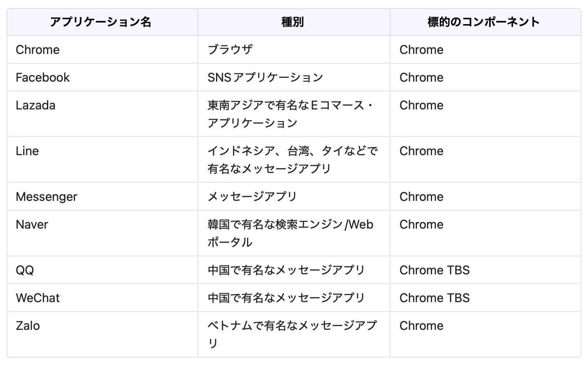Click the アプリケーション名 column header
This screenshot has height=365, width=588.
point(100,22)
